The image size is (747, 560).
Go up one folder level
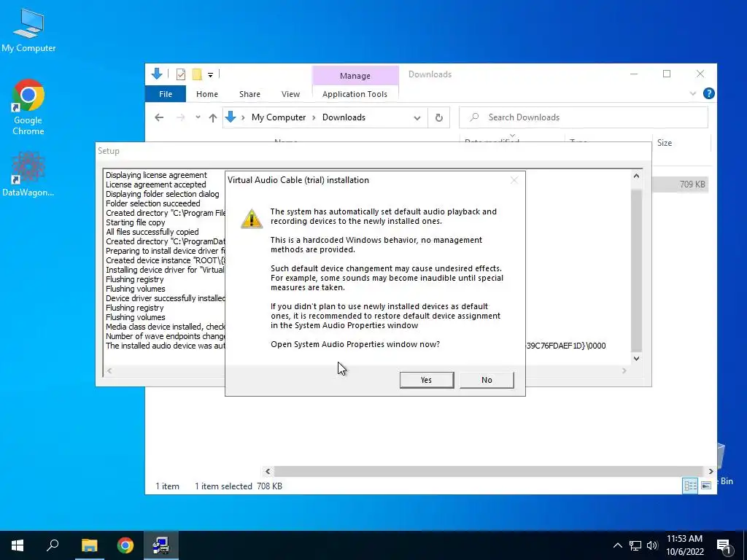click(x=212, y=117)
